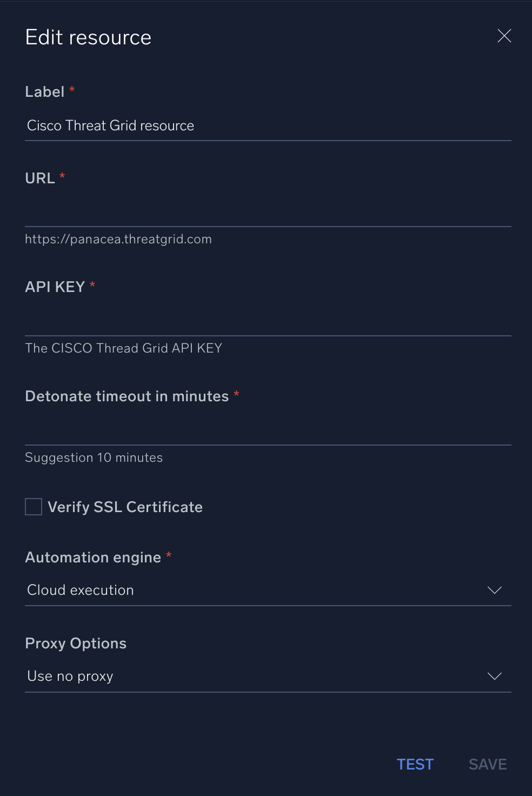Click the Cisco Threat Grid resource text
Viewport: 532px width, 796px height.
point(110,125)
